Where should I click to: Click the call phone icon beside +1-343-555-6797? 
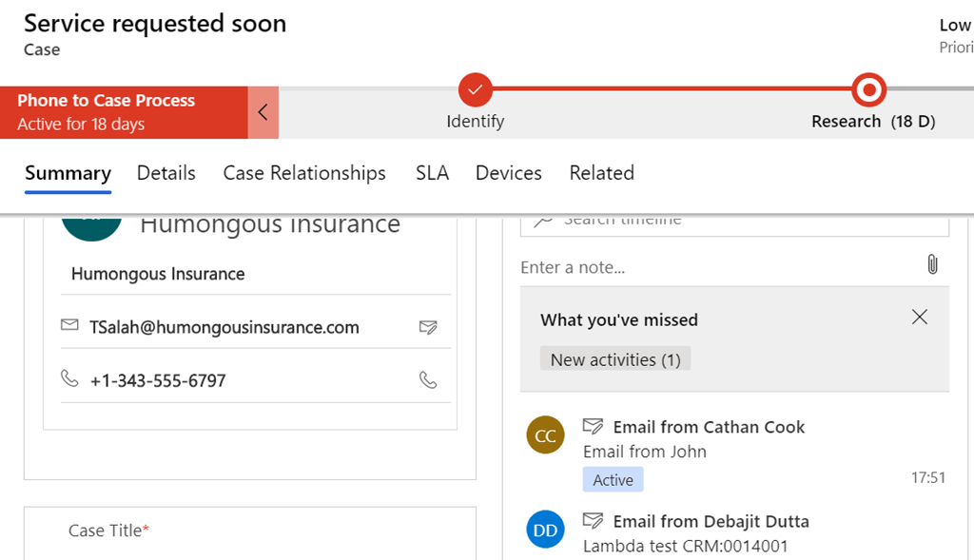pos(428,380)
